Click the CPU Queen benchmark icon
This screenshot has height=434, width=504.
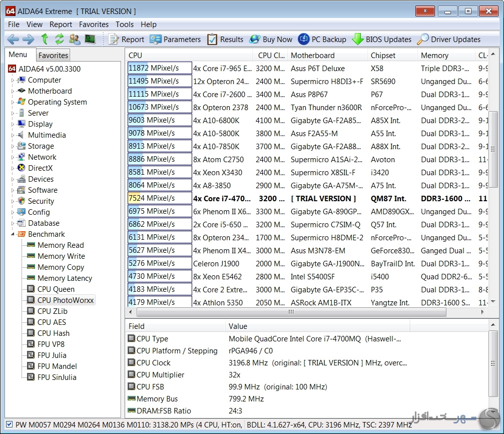coord(31,289)
